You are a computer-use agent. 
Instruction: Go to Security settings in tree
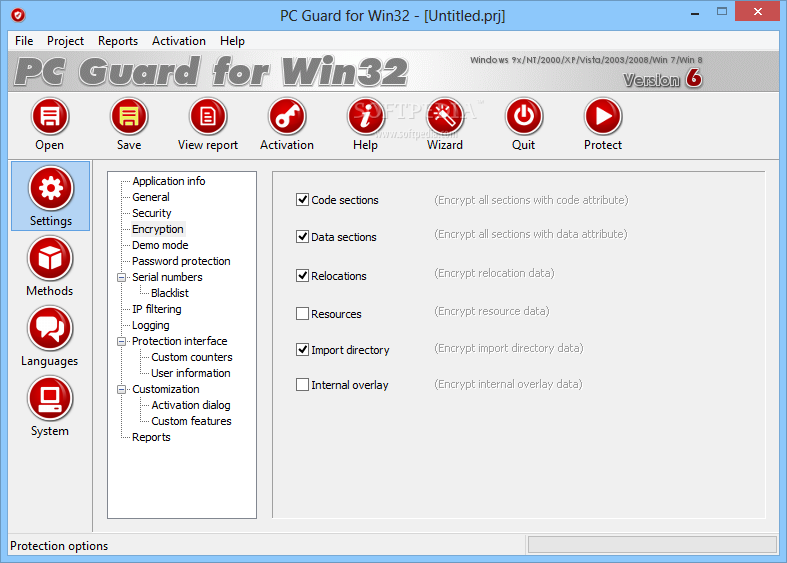tap(152, 213)
